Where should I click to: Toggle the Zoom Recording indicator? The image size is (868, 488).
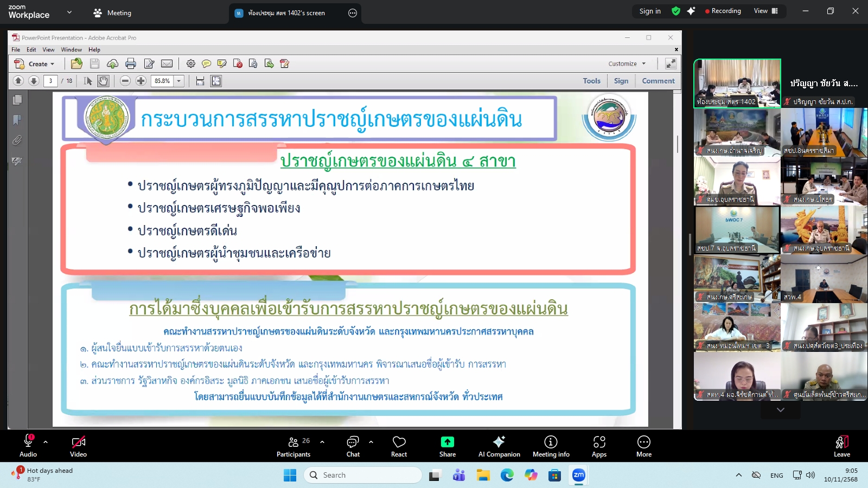722,10
